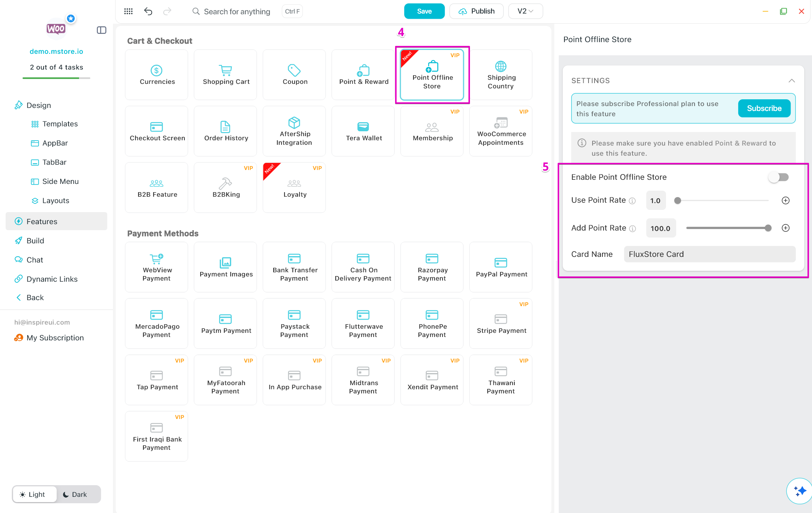Open the AfterShip Integration card
This screenshot has height=513, width=812.
coord(294,131)
